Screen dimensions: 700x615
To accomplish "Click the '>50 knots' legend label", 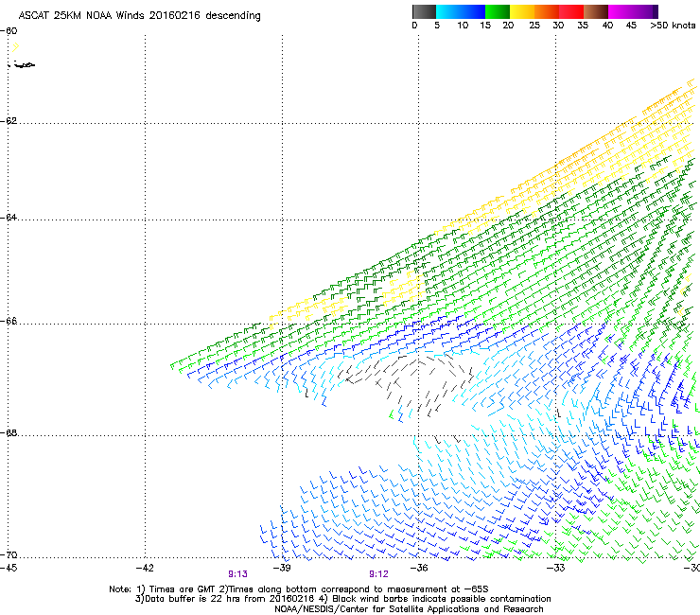I will coord(673,26).
